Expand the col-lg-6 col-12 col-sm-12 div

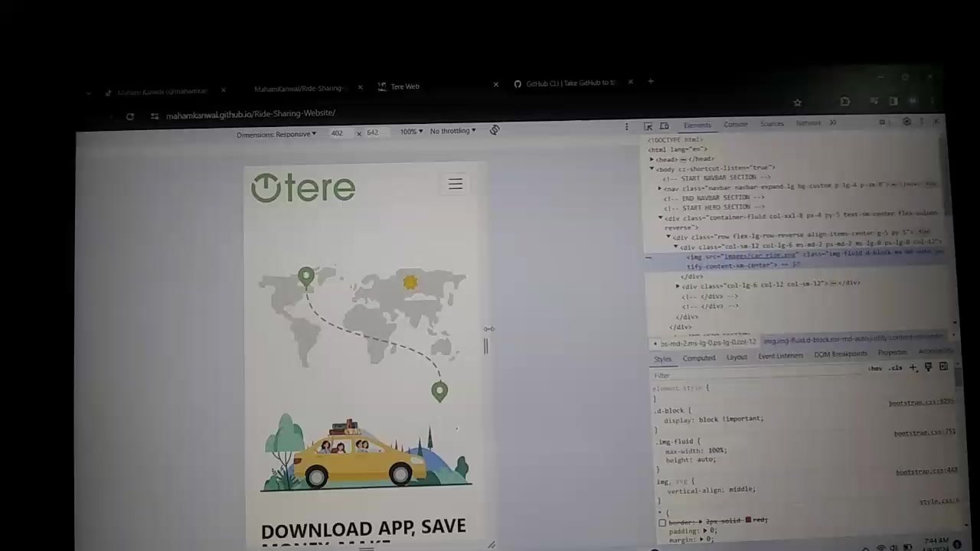pos(678,286)
